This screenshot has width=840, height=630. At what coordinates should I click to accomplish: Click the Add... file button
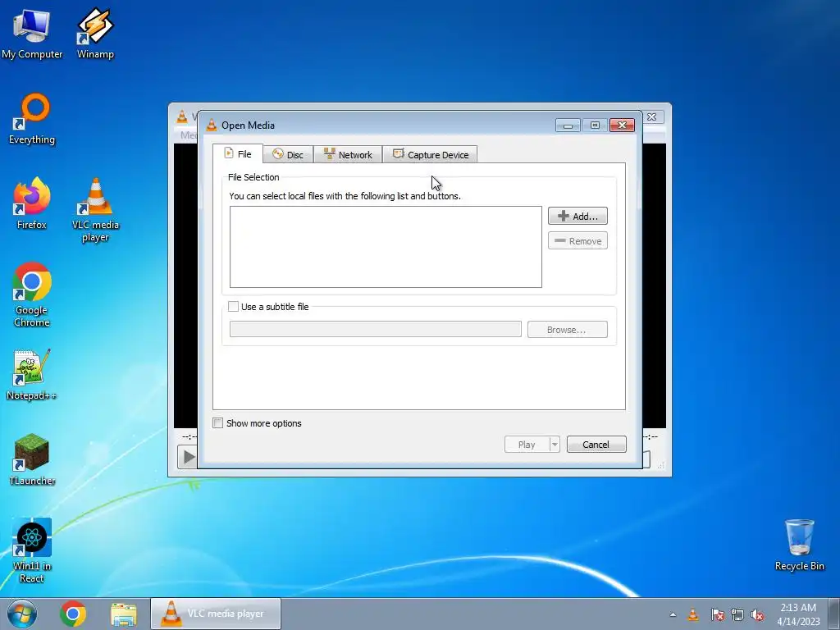tap(577, 216)
